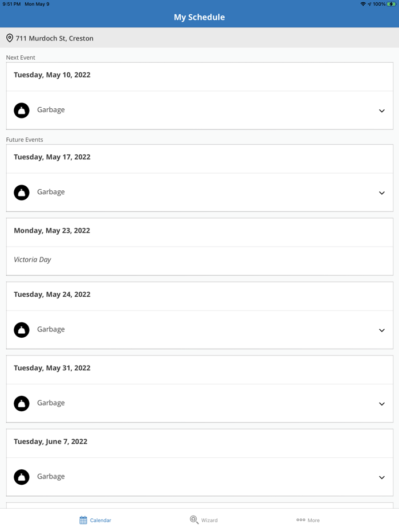This screenshot has width=399, height=532.
Task: Select the Victoria Day holiday entry
Action: tap(32, 260)
